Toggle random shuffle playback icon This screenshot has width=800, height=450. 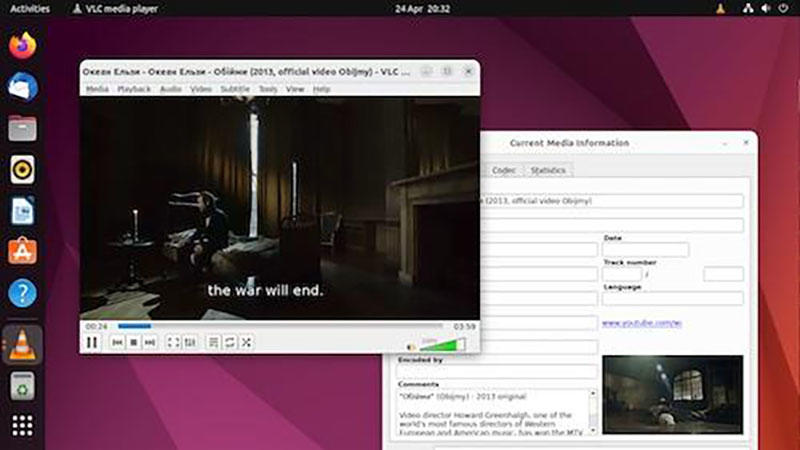(246, 342)
